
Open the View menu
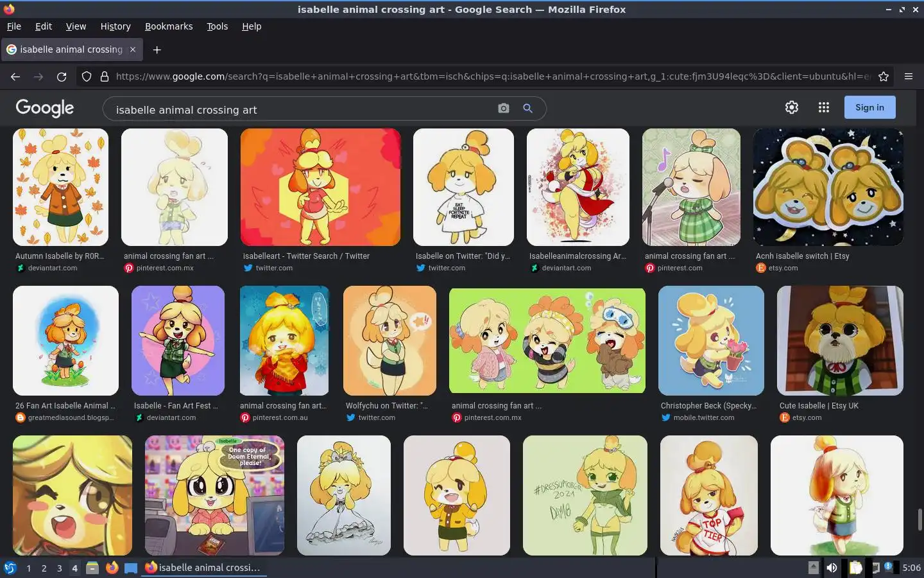76,26
